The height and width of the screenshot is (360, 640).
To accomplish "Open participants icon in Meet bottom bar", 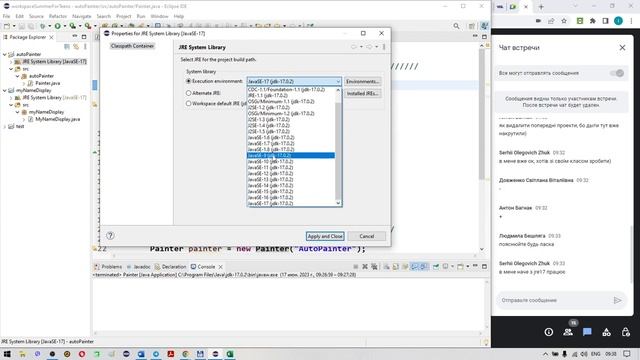I will click(x=568, y=332).
